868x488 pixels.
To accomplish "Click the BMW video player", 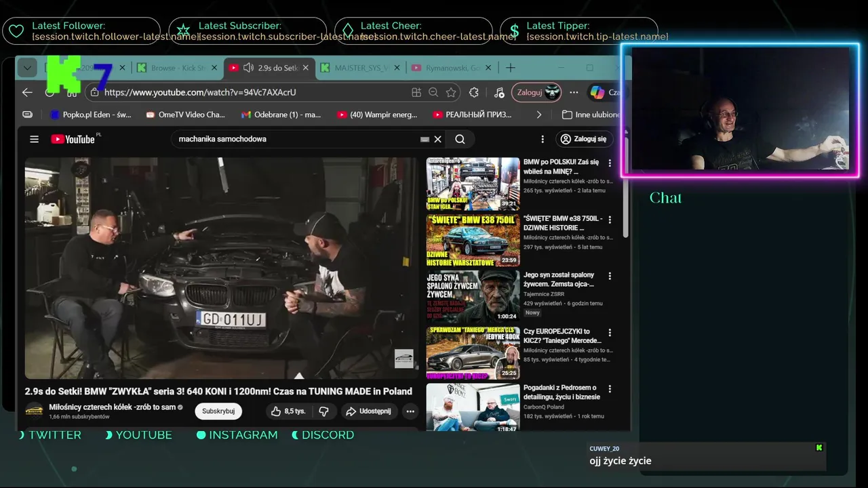I will (x=222, y=268).
